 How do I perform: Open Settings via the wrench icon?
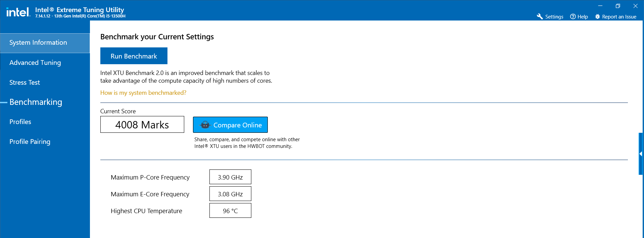540,16
